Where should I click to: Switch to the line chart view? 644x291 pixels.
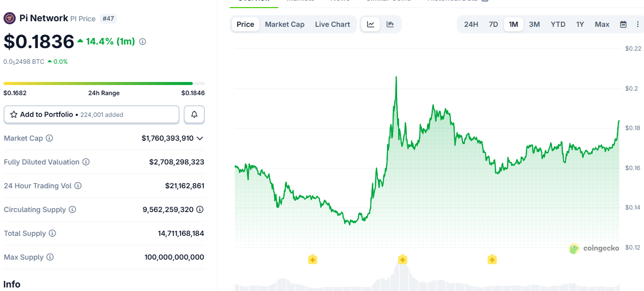371,24
